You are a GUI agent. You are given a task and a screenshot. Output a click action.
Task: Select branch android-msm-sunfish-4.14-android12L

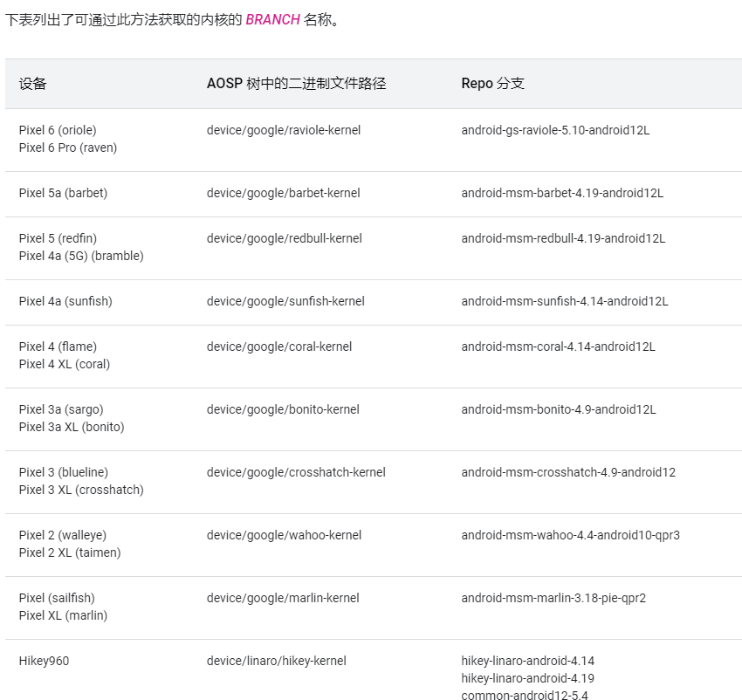565,301
